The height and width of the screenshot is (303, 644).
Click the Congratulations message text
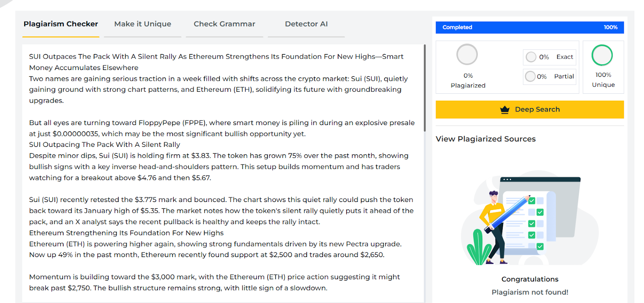pos(530,279)
